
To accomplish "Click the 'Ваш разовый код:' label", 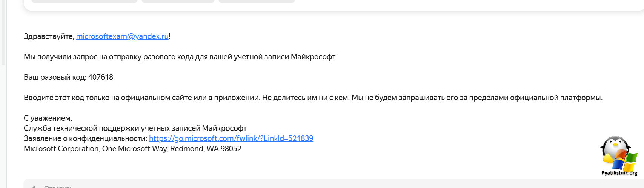I will tap(55, 77).
